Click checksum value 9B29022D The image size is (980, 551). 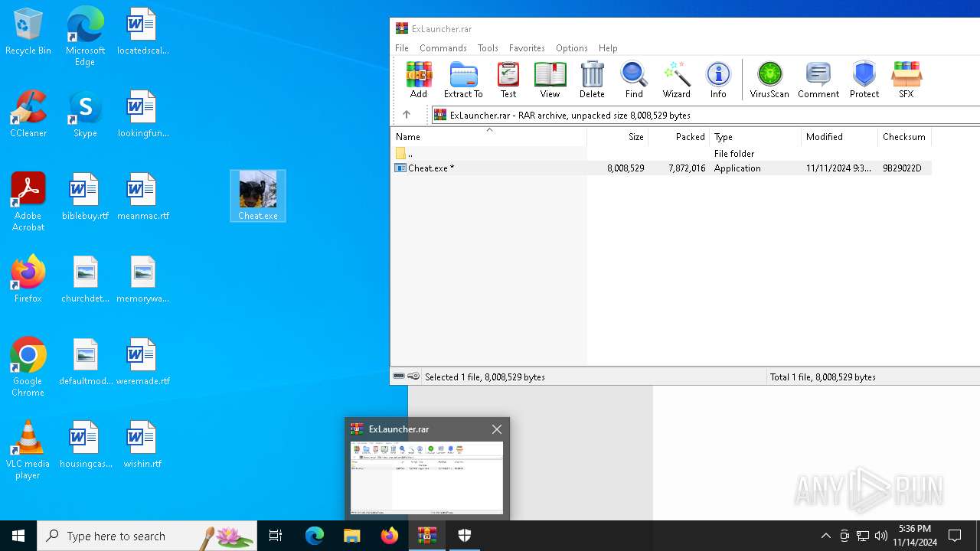[x=902, y=168]
